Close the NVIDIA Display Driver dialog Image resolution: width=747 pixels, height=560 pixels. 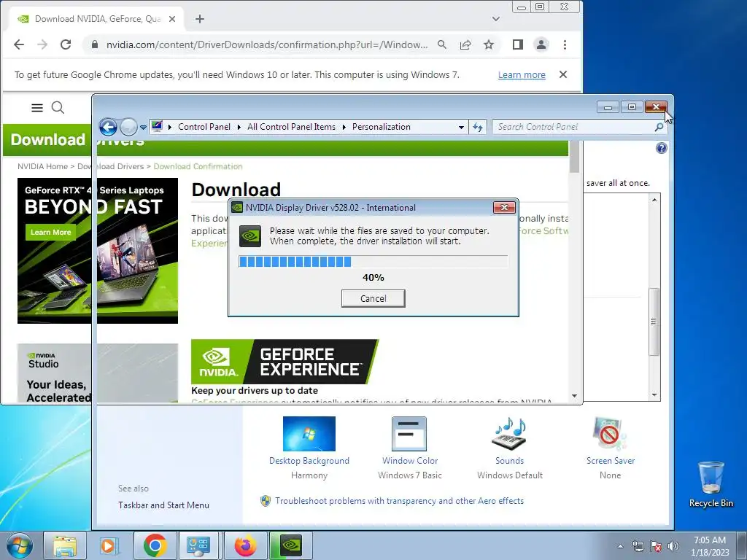pyautogui.click(x=504, y=208)
